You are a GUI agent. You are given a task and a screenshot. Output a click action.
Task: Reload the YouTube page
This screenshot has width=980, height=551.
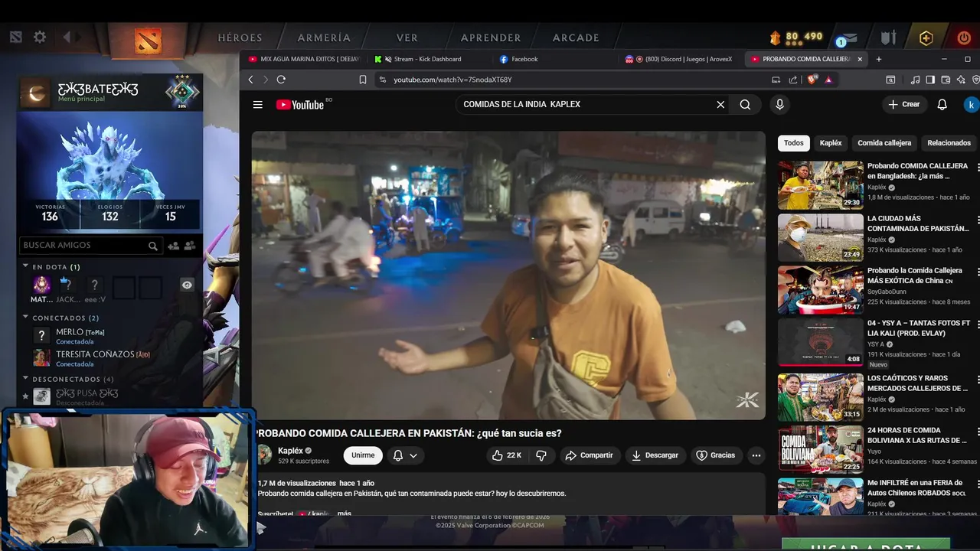281,80
